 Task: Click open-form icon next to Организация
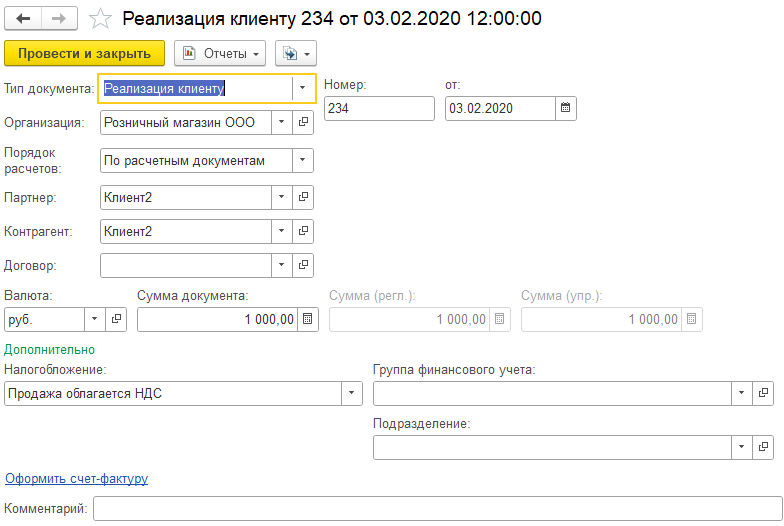tap(305, 122)
